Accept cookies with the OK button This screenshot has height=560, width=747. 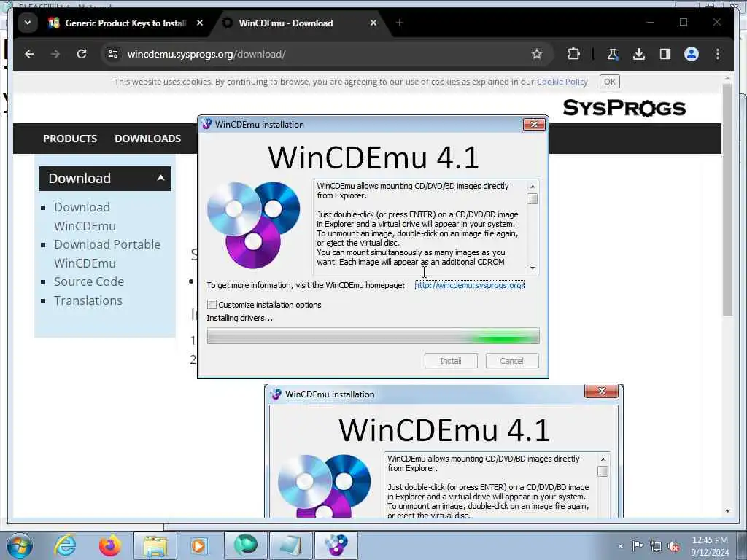point(609,82)
